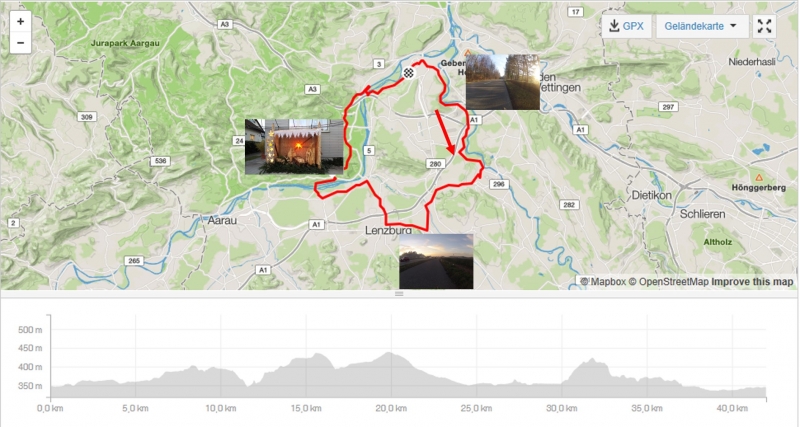Screen dimensions: 800x427
Task: Click the OpenStreetMap attribution link
Action: coord(668,282)
